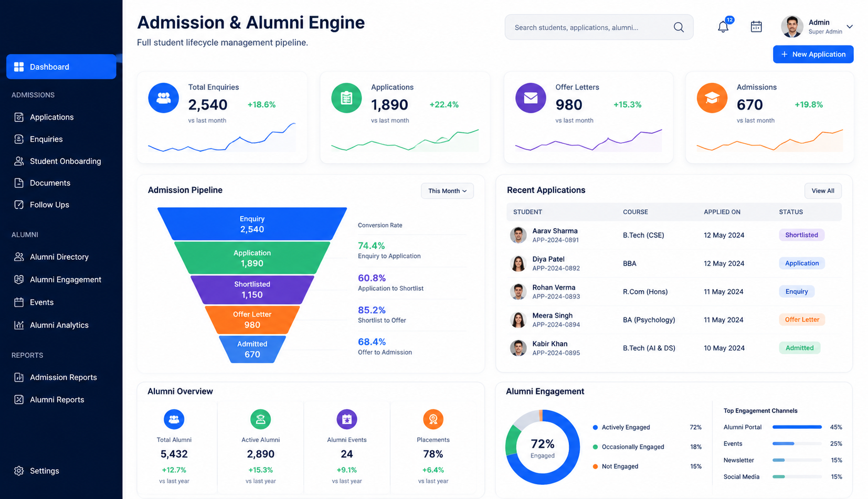This screenshot has width=868, height=499.
Task: Open the calendar icon in header
Action: pos(756,27)
